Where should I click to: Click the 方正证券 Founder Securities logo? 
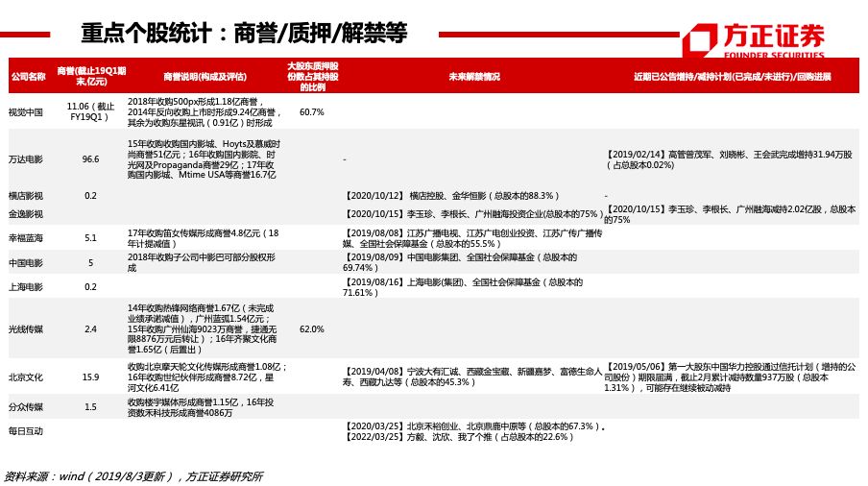click(x=754, y=40)
